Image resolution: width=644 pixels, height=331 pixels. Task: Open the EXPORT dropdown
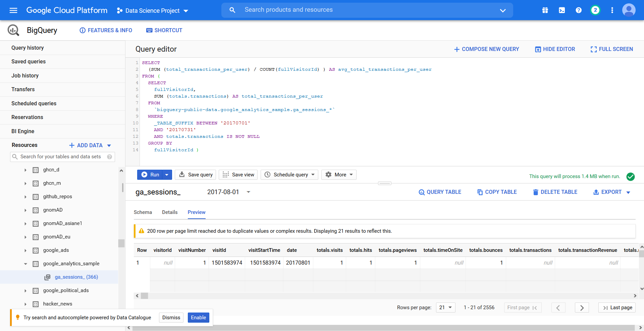612,192
